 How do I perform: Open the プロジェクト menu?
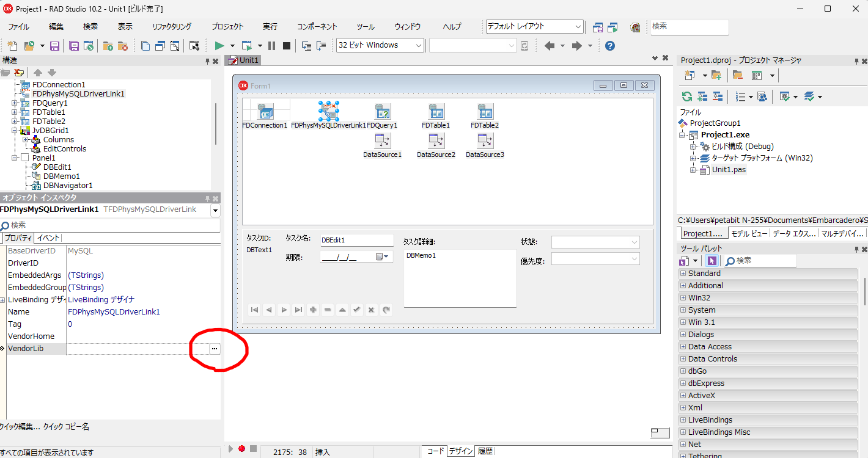point(227,26)
